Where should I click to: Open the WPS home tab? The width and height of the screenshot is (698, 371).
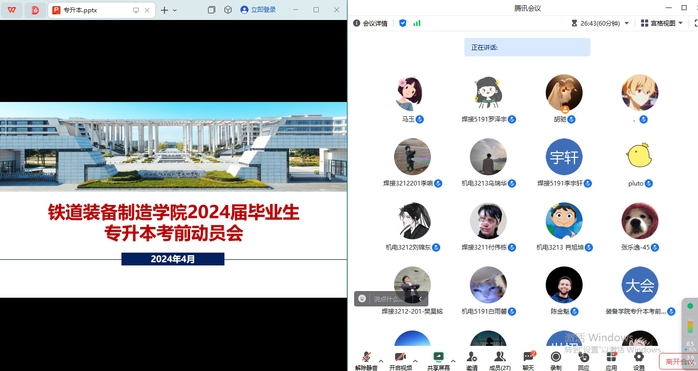pos(12,10)
